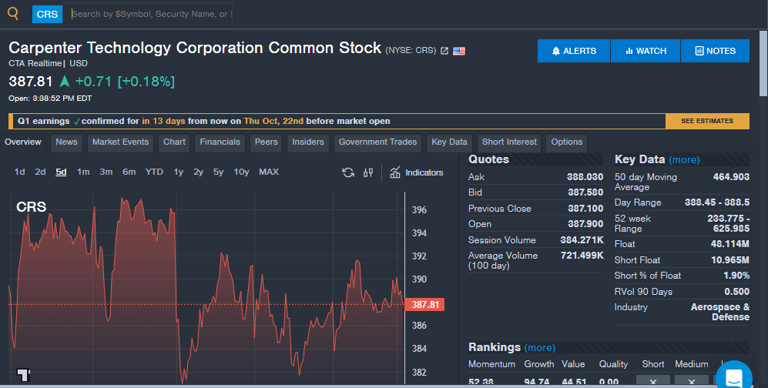Click SEE ESTIMATES for earnings
The image size is (768, 388).
point(707,121)
